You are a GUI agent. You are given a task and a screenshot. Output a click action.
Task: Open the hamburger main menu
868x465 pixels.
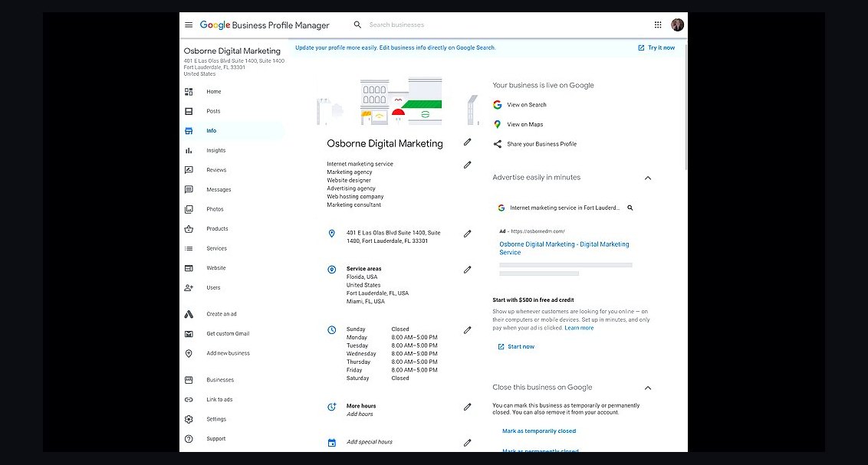(189, 25)
